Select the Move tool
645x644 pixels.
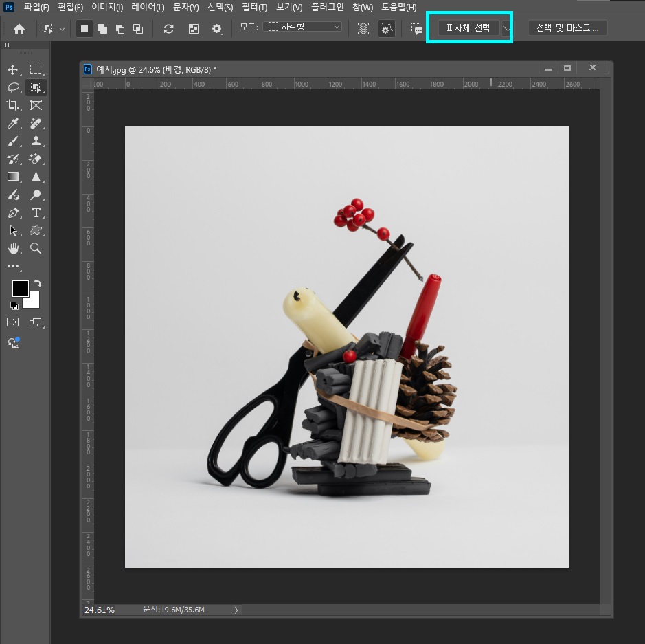(13, 69)
